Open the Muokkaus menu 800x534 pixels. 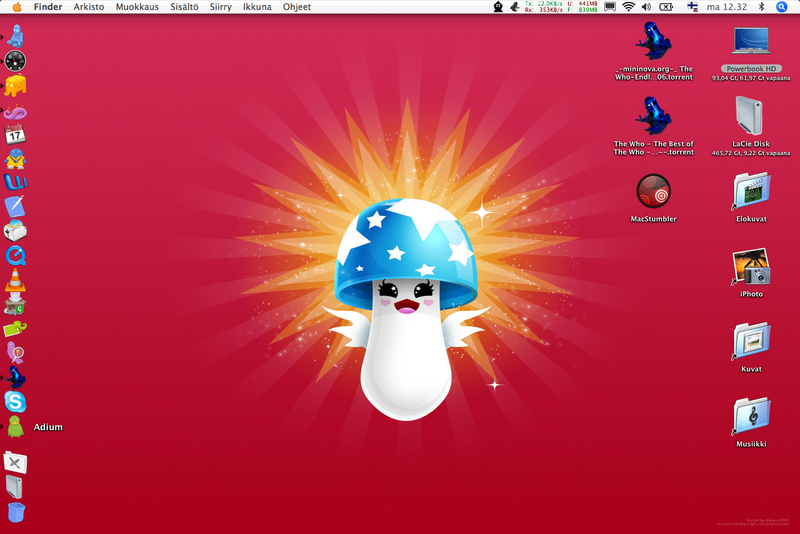point(137,7)
